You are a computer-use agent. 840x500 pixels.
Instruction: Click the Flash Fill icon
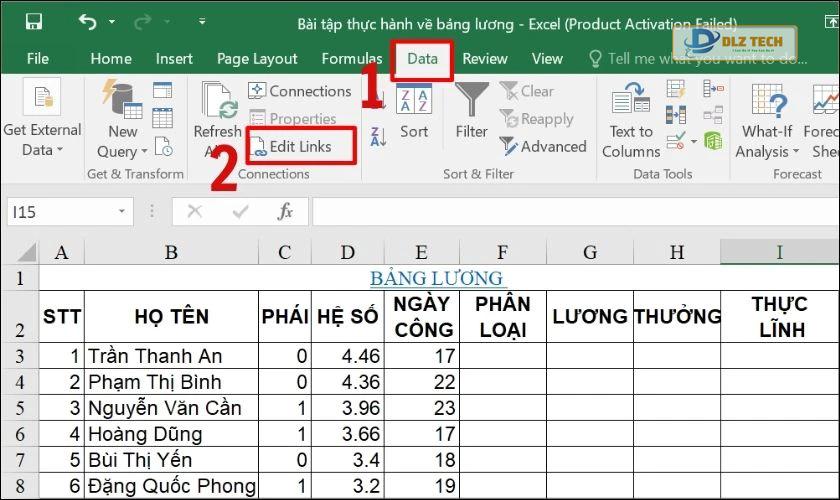[676, 88]
